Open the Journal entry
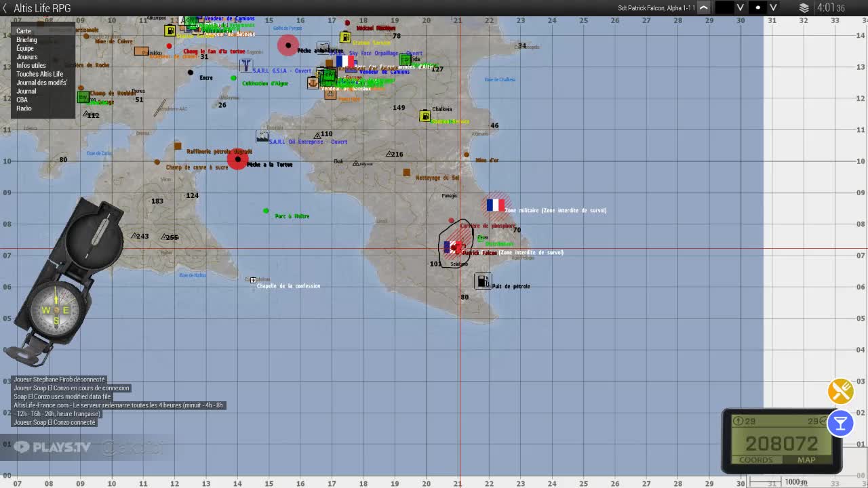 [26, 91]
